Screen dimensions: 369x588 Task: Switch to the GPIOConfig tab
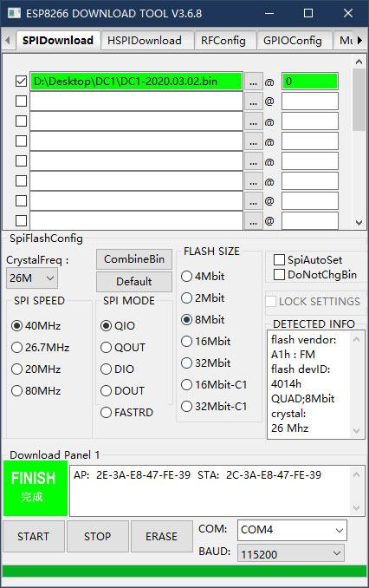click(293, 41)
